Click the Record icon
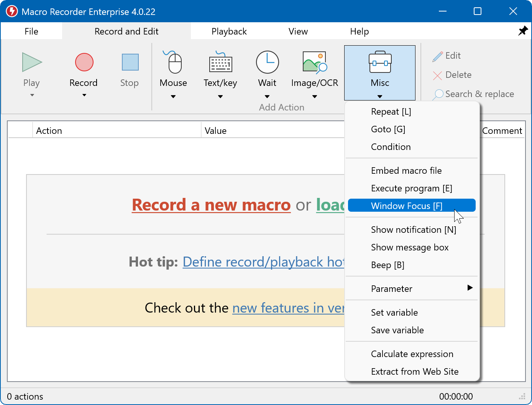Viewport: 532px width, 405px height. coord(84,62)
